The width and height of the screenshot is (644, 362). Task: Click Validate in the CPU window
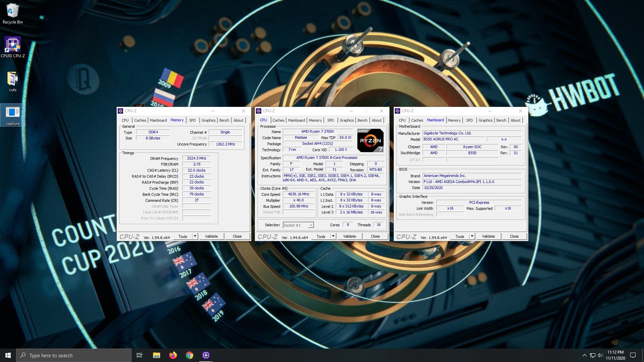coord(350,236)
